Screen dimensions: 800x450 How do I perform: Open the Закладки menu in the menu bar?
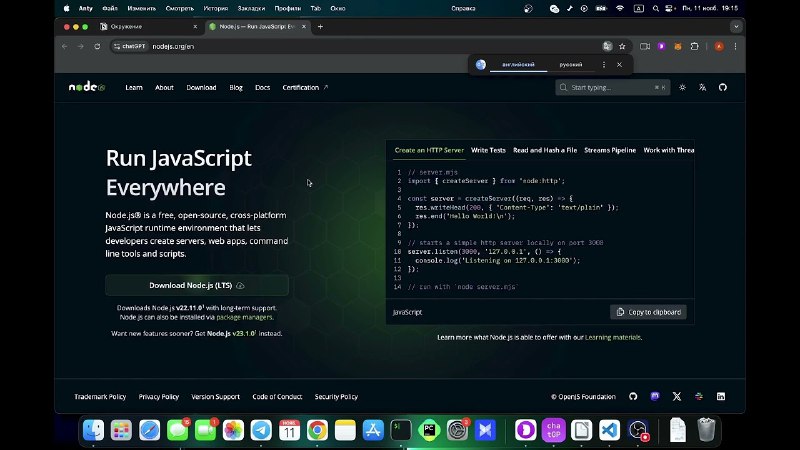coord(251,8)
